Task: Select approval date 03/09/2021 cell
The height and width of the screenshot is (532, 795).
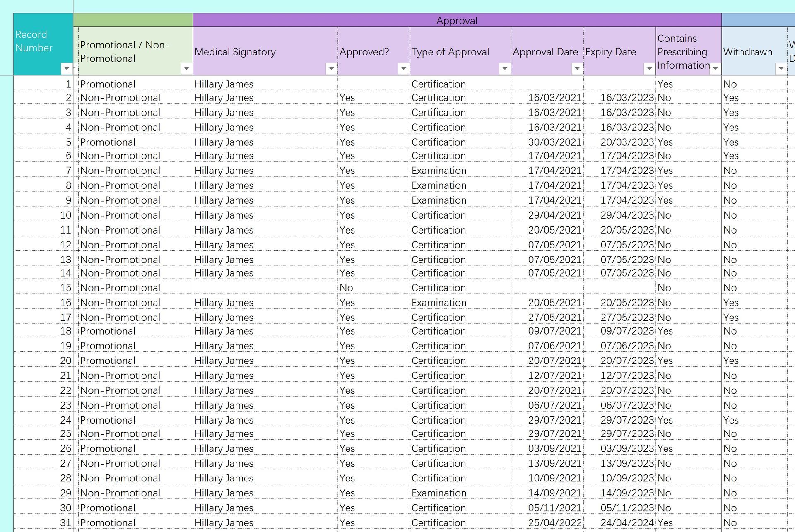Action: click(x=547, y=448)
